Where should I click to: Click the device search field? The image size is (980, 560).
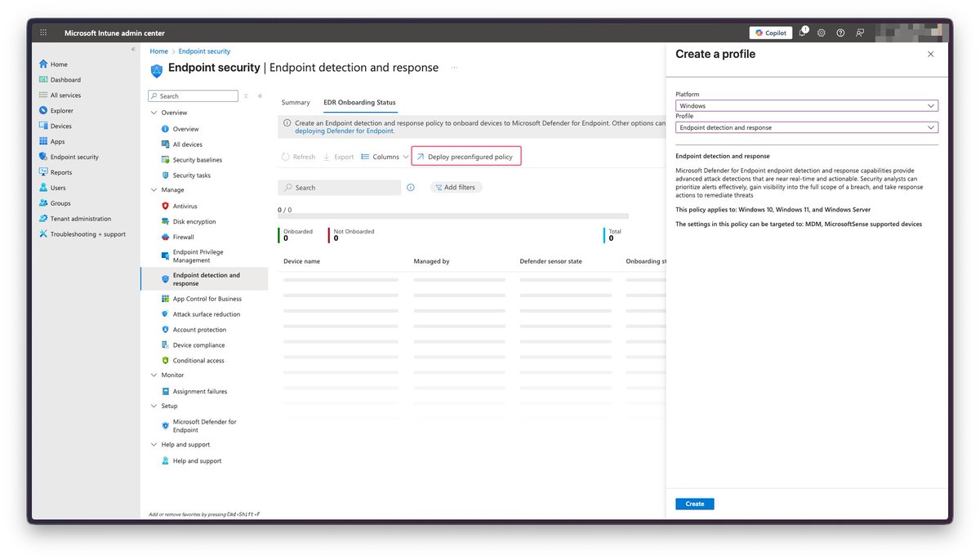click(x=339, y=188)
